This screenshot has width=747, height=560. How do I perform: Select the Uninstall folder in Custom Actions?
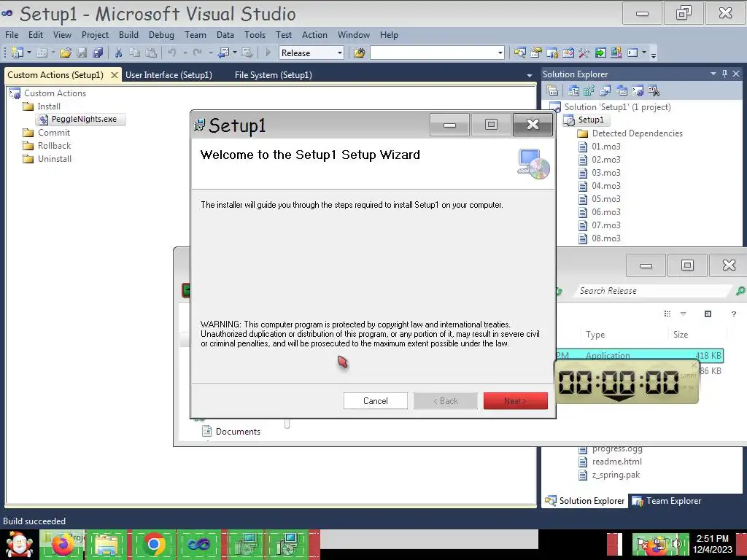(x=48, y=158)
